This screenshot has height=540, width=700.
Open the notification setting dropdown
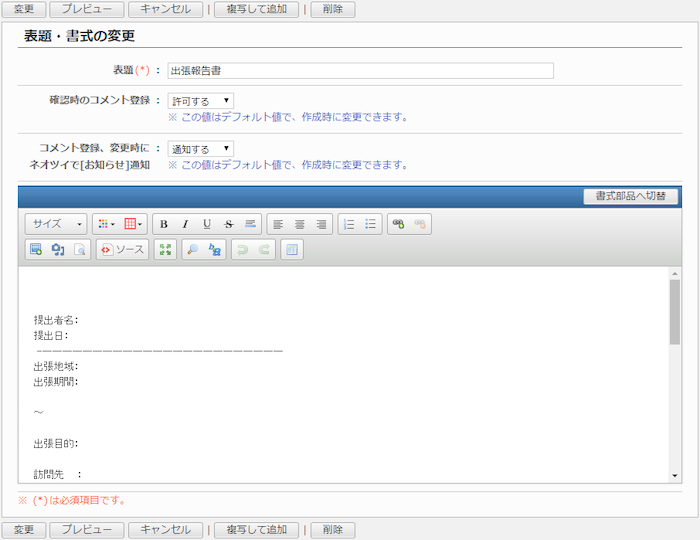[200, 149]
